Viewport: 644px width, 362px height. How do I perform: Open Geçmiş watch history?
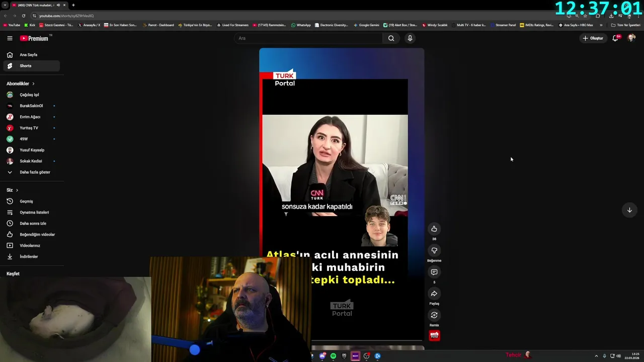coord(32,201)
